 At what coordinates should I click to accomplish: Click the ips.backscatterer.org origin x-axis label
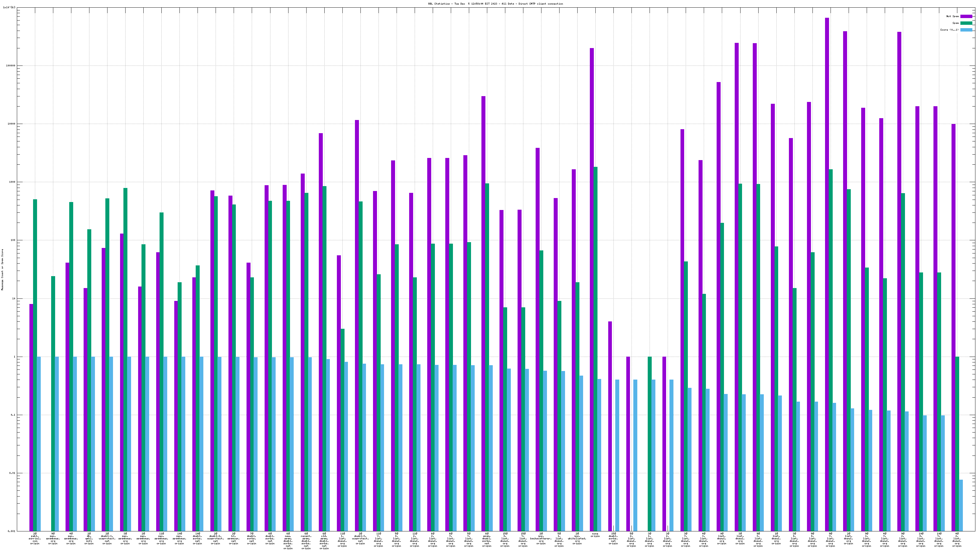541,538
